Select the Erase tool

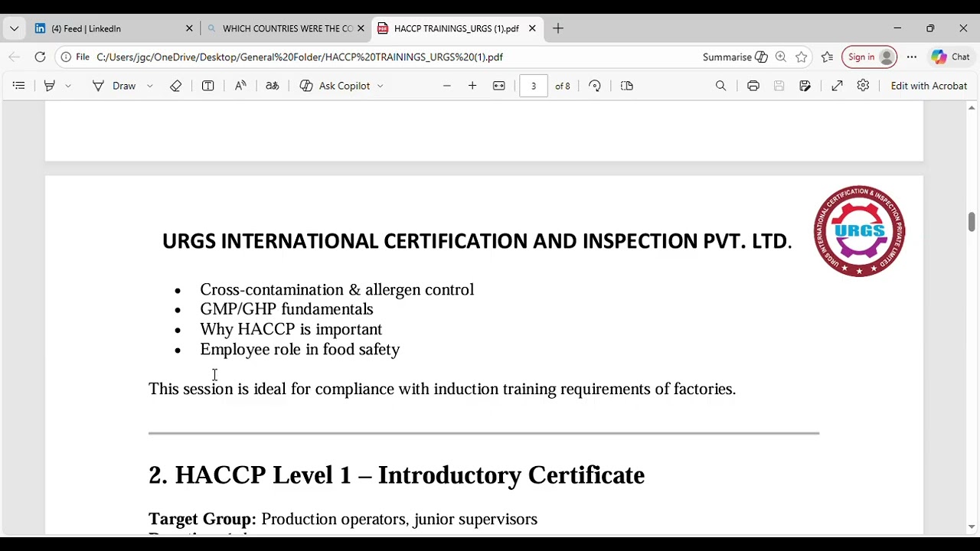coord(175,86)
